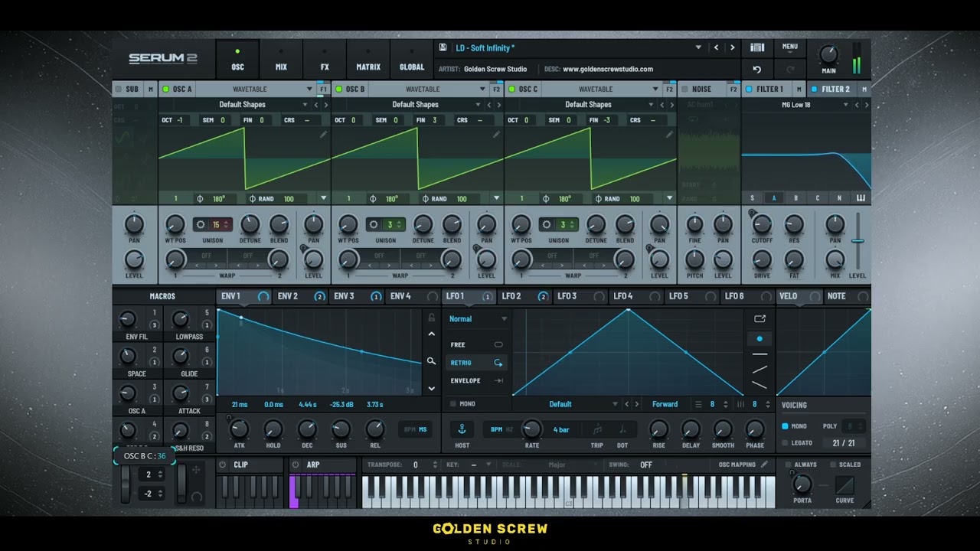This screenshot has width=980, height=551.
Task: Click the LFO host anchor icon
Action: (x=462, y=429)
